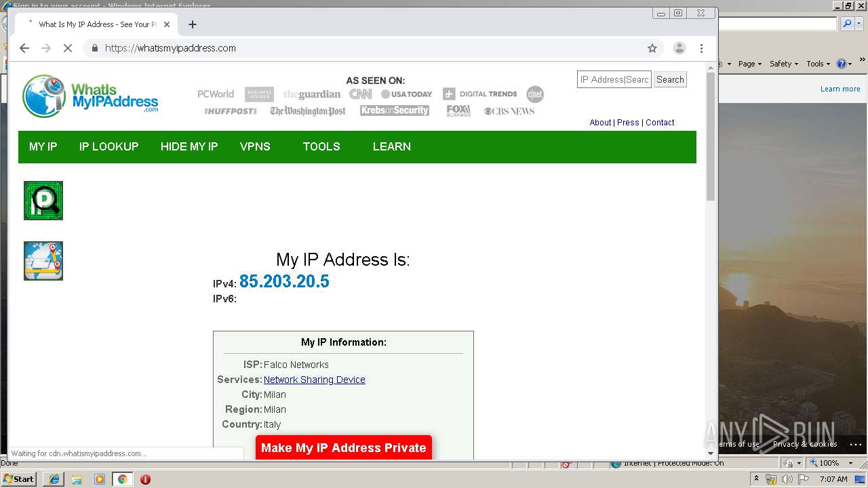The width and height of the screenshot is (868, 488).
Task: Bookmark this page with the star icon
Action: pyautogui.click(x=652, y=48)
